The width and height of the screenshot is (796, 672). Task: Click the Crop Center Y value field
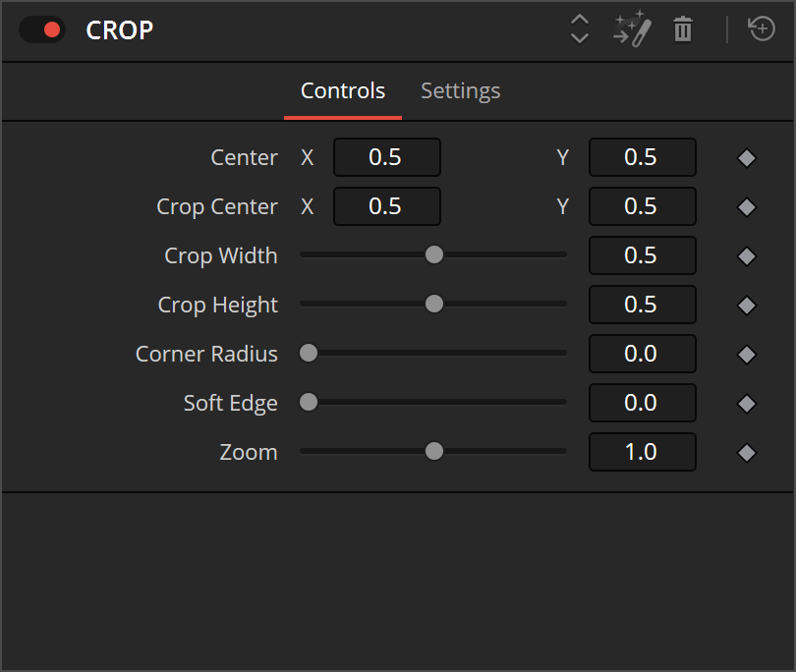[x=642, y=206]
